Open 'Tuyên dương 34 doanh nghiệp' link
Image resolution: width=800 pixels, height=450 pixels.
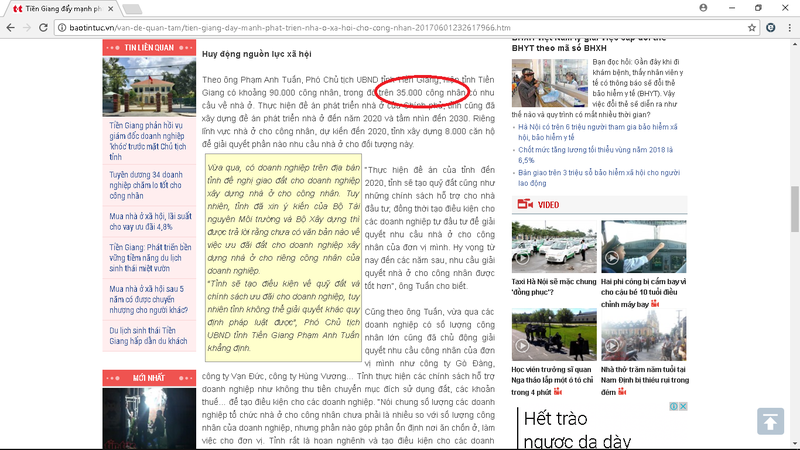tap(146, 185)
